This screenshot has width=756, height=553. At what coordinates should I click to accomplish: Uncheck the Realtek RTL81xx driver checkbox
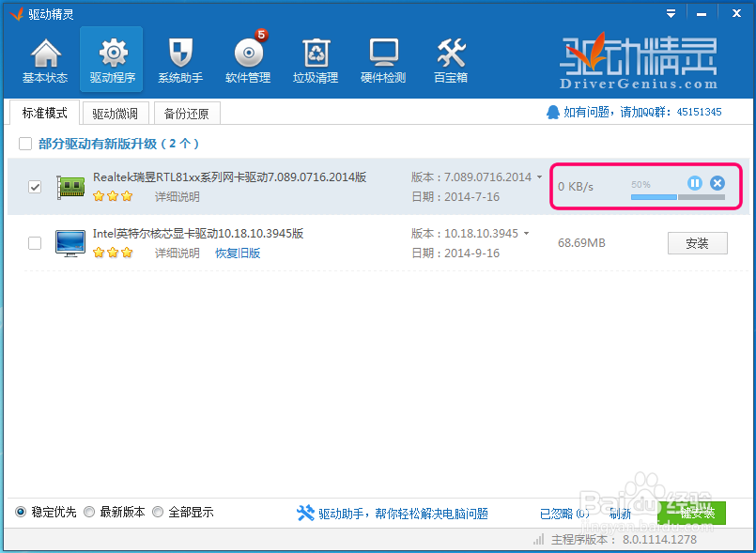(35, 187)
